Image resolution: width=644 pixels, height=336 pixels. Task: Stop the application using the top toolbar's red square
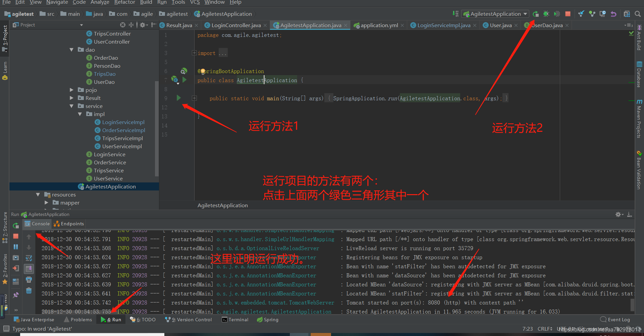[x=568, y=14]
